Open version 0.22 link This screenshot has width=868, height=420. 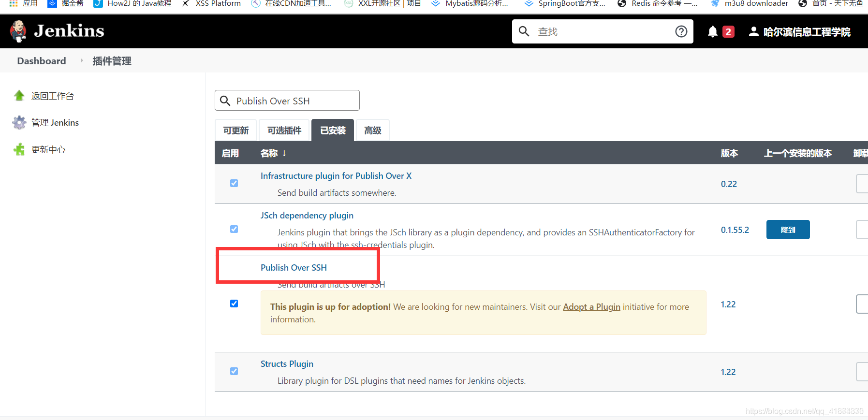pyautogui.click(x=729, y=184)
